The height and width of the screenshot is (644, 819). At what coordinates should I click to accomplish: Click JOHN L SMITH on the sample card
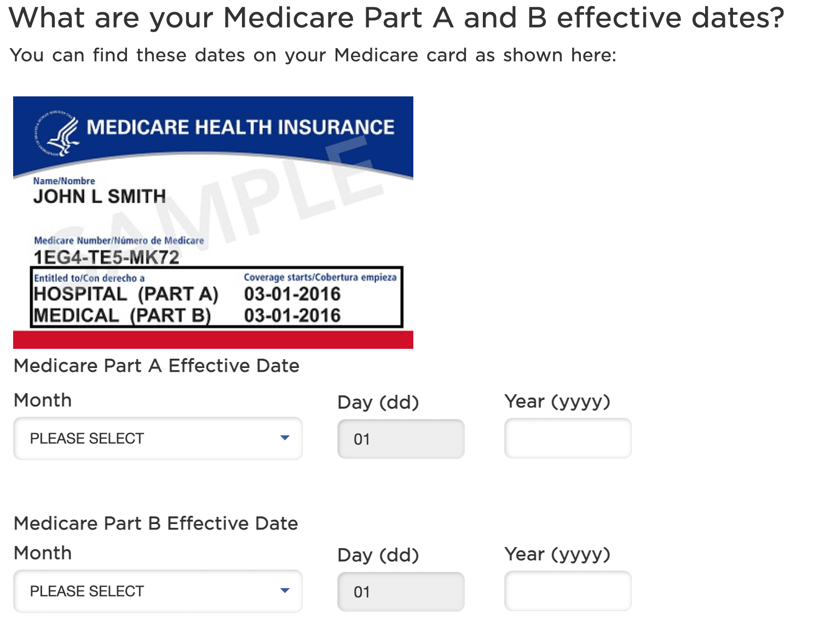point(100,196)
